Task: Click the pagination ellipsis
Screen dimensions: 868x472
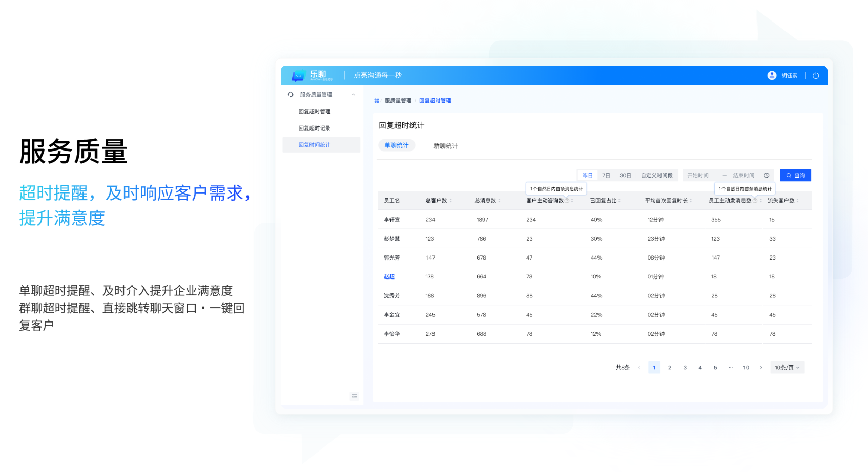Action: (x=731, y=368)
